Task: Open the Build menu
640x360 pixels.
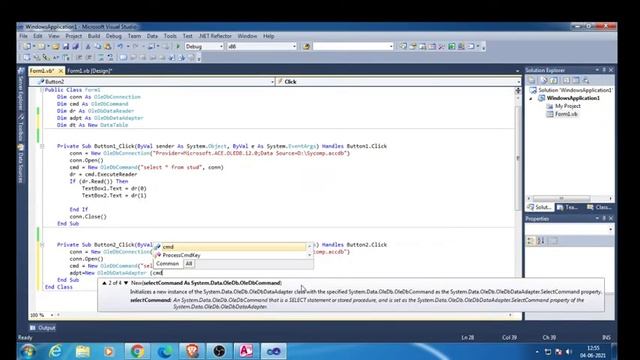Action: click(94, 36)
